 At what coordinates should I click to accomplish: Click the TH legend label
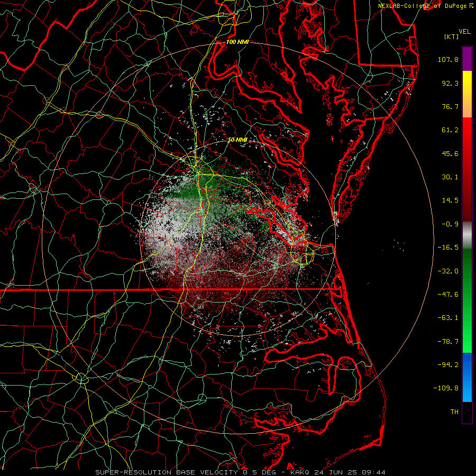(454, 412)
